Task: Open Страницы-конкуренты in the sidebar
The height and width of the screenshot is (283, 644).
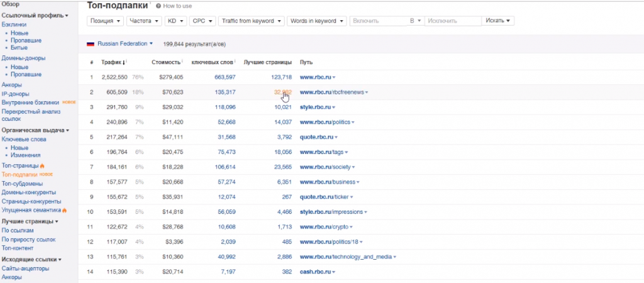Action: [x=31, y=201]
